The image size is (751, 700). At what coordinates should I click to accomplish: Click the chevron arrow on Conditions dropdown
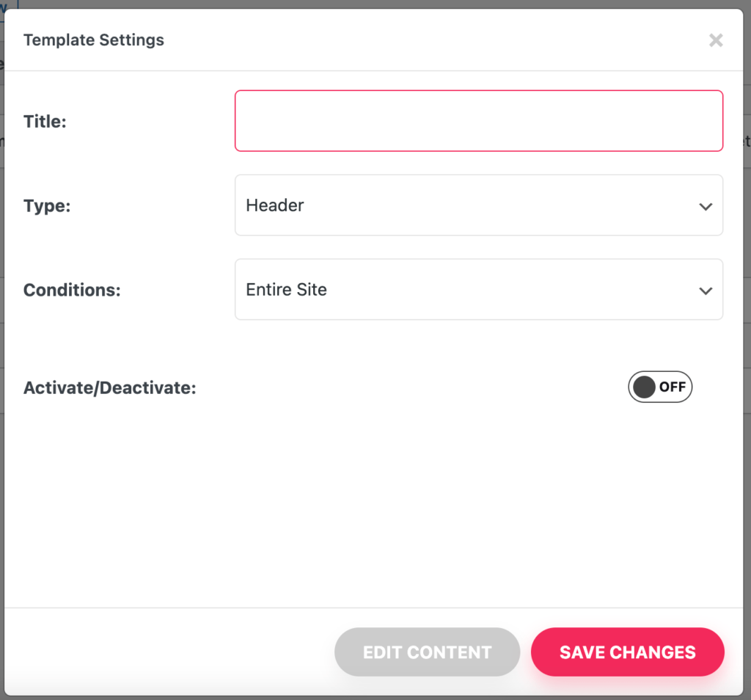click(706, 291)
